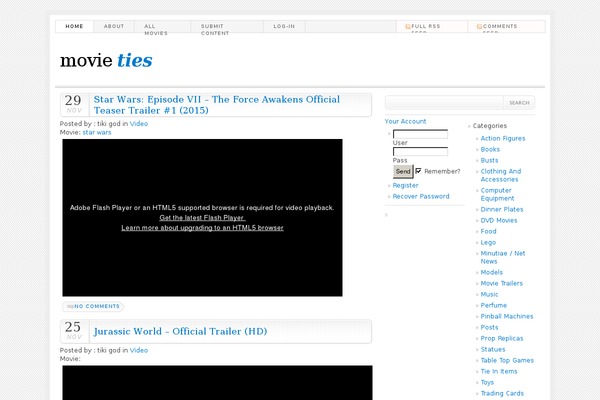
Task: Click the Comments Feed RSS icon
Action: (479, 26)
